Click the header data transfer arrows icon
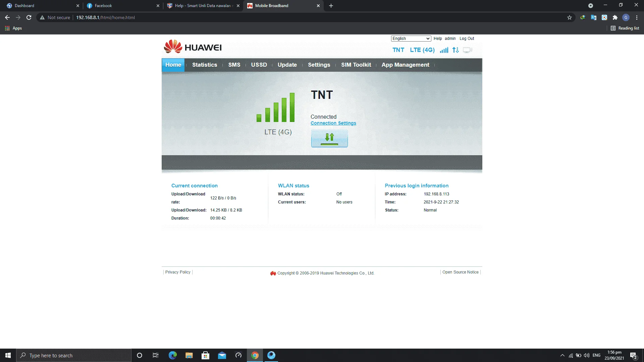Viewport: 644px width, 362px height. pyautogui.click(x=455, y=50)
